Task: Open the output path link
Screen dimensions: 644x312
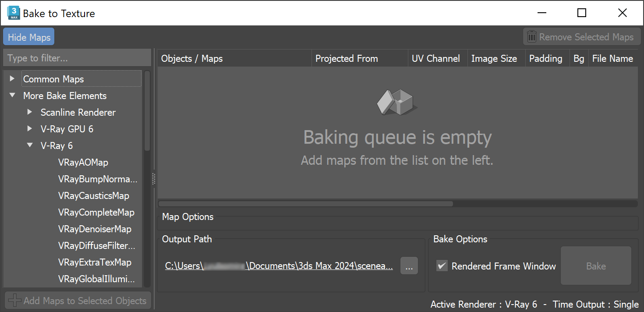Action: tap(279, 266)
